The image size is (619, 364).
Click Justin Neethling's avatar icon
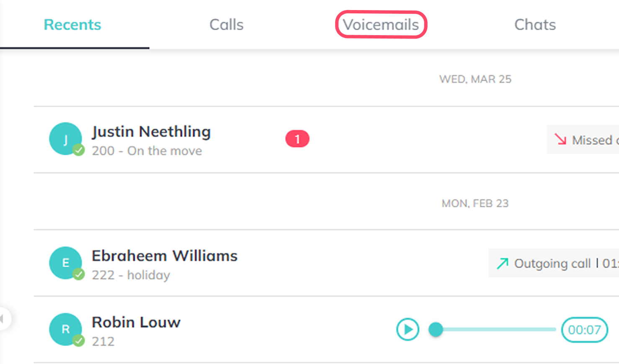point(65,138)
